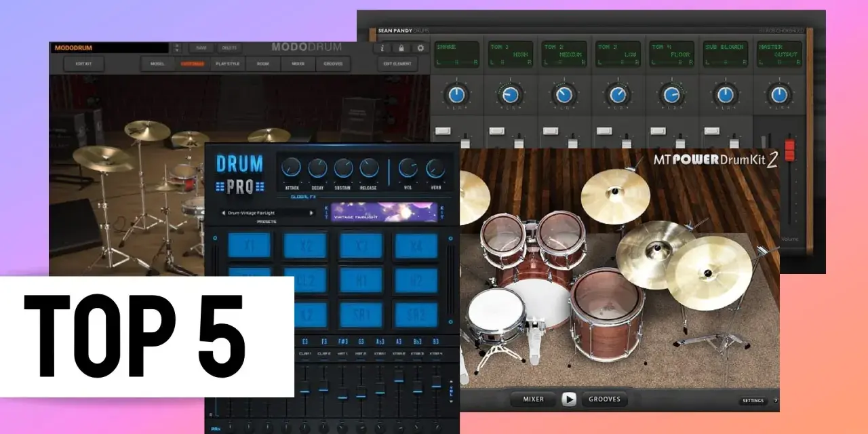
Task: Click the Drum Pro VERB knob
Action: [x=435, y=167]
